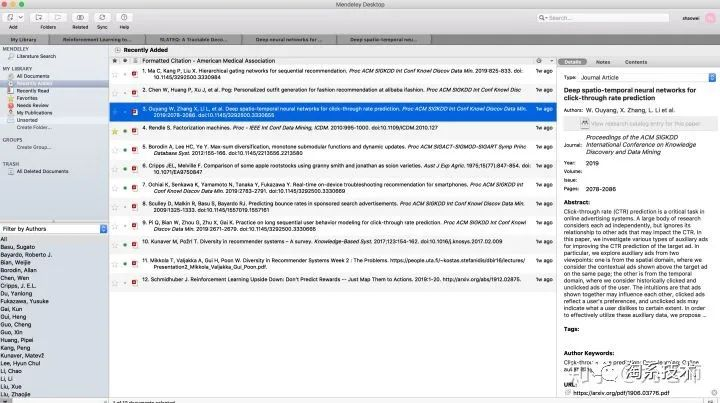Collapse the Recently Added header

[118, 50]
